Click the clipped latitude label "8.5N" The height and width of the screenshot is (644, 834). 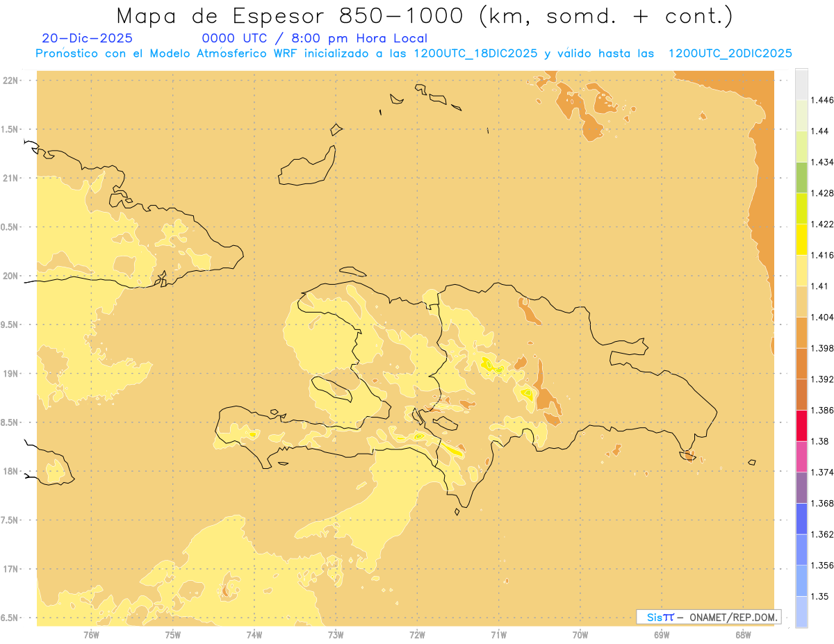[x=10, y=423]
